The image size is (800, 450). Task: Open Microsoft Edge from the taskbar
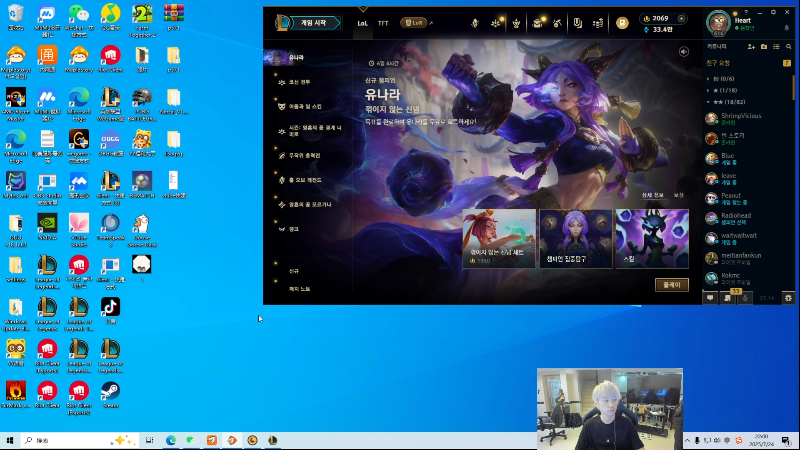click(x=170, y=440)
